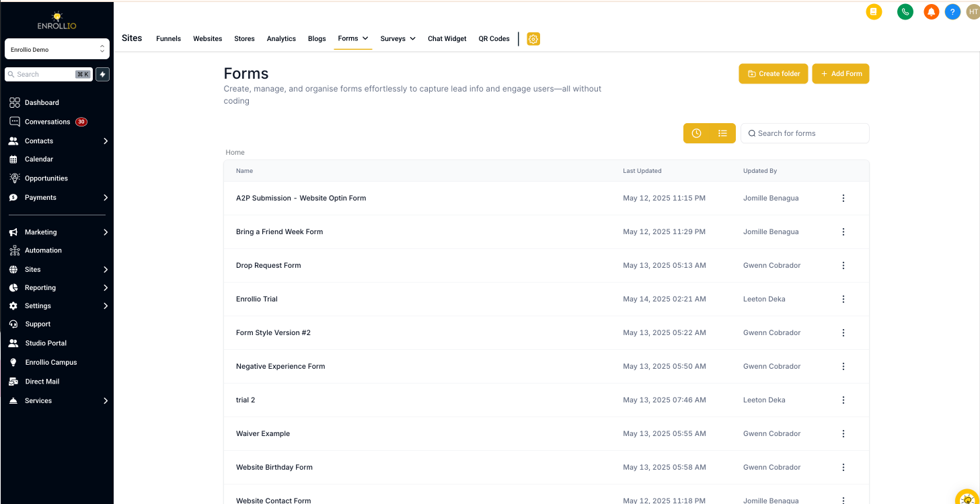The width and height of the screenshot is (980, 504).
Task: Open the HT user avatar menu
Action: pos(973,11)
